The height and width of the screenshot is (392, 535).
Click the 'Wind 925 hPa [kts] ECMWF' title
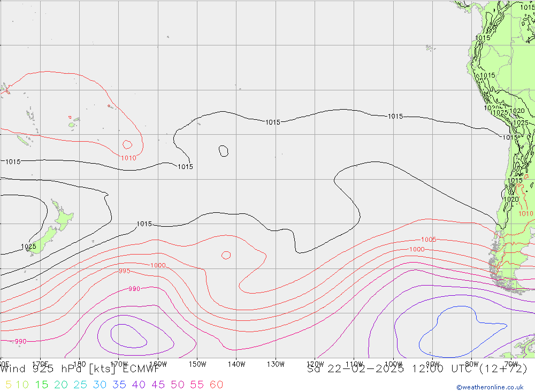coord(80,369)
